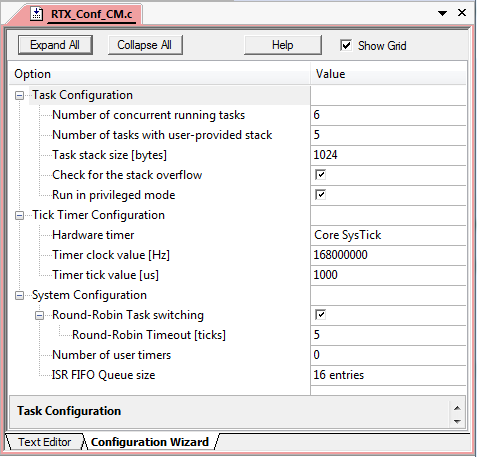
Task: Select ISR FIFO Queue size row
Action: point(103,375)
